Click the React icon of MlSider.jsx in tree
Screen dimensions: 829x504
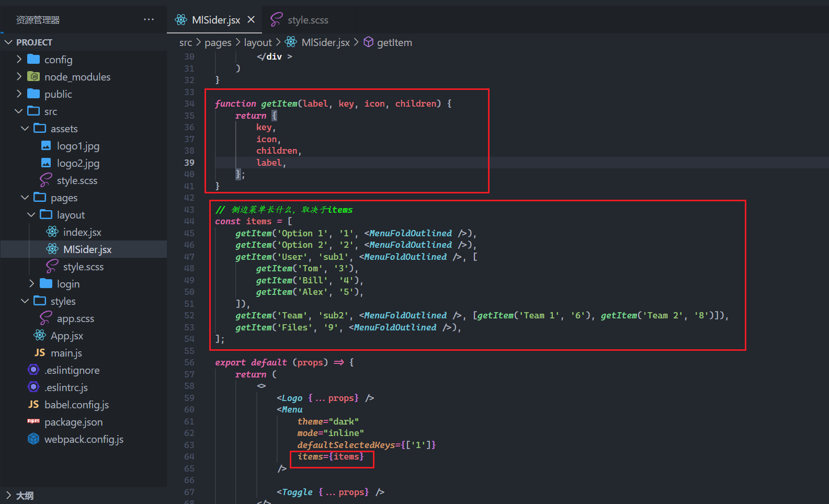[x=52, y=249]
